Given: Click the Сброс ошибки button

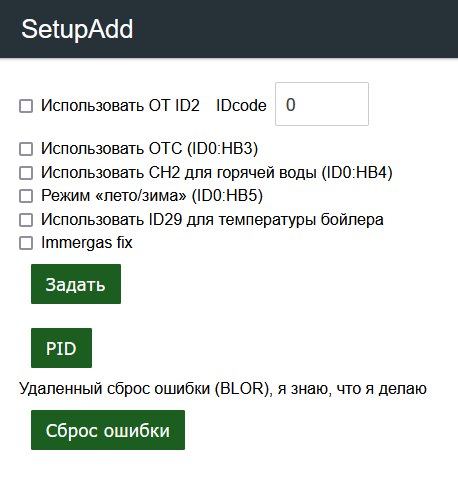Looking at the screenshot, I should 108,430.
